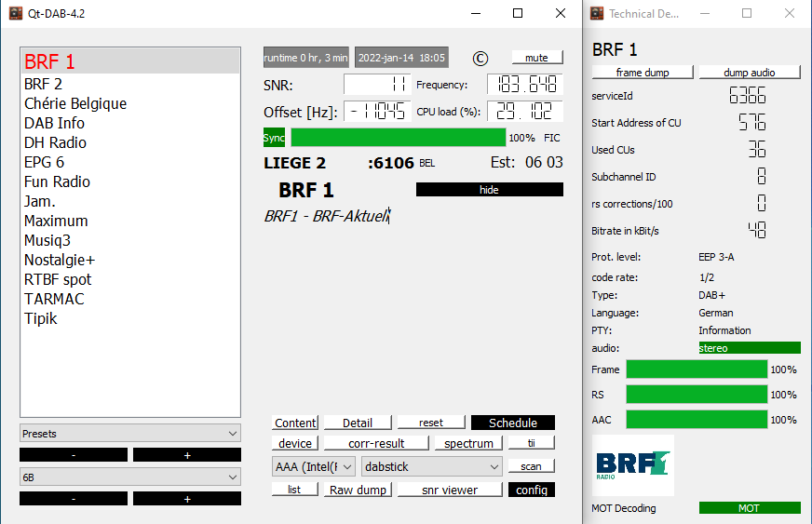Select DH Radio service
The image size is (812, 524).
pyautogui.click(x=130, y=142)
